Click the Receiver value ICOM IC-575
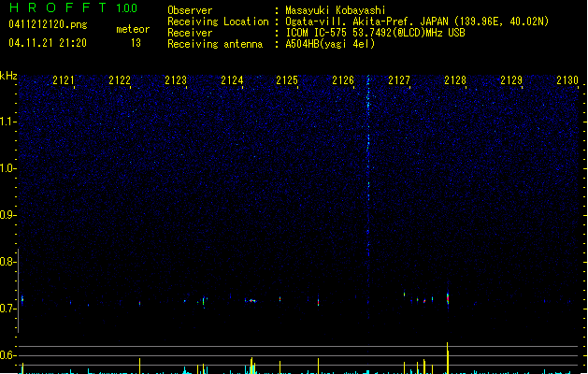The width and height of the screenshot is (588, 374). [x=375, y=33]
